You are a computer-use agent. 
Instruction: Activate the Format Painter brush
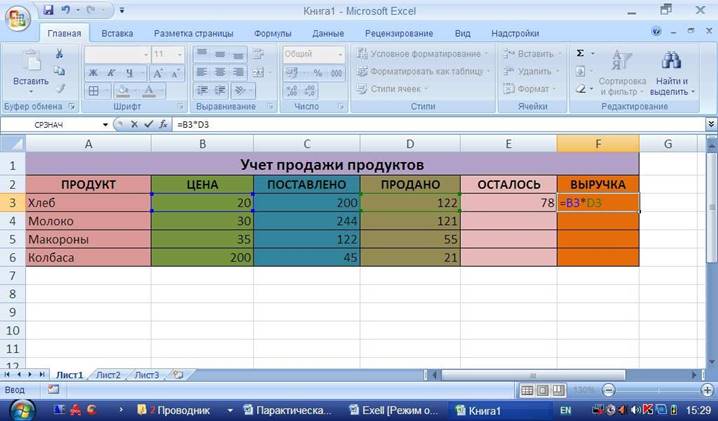click(x=60, y=88)
